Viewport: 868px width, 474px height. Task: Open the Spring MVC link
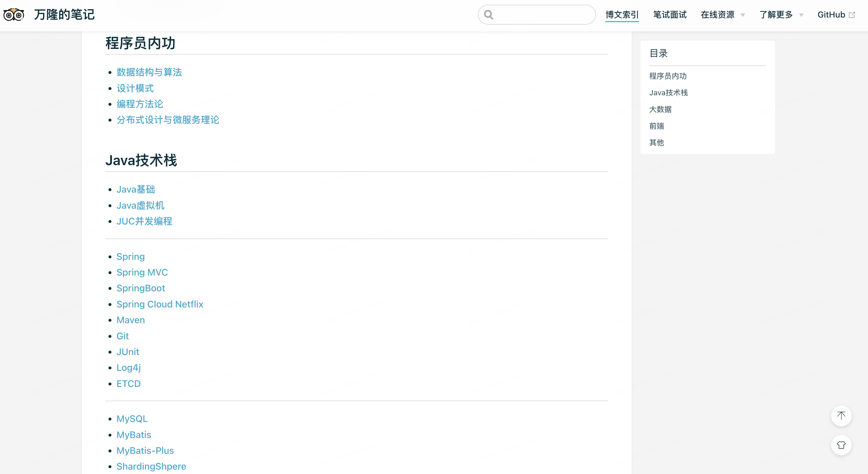142,272
